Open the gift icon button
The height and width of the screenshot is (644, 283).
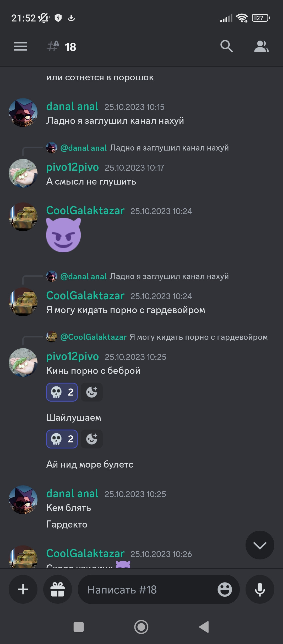pos(58,589)
